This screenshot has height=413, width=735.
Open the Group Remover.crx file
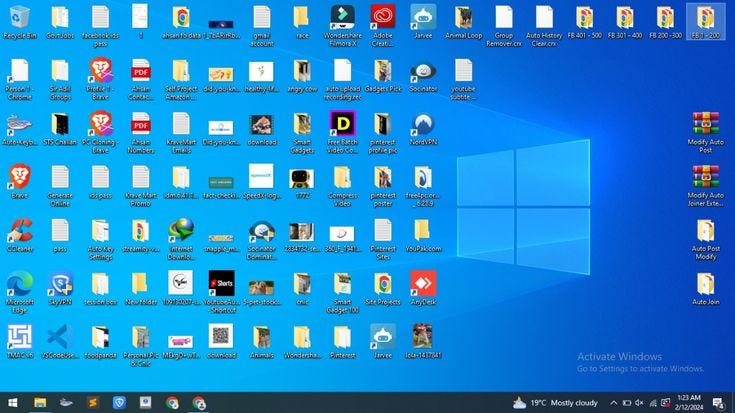(504, 26)
